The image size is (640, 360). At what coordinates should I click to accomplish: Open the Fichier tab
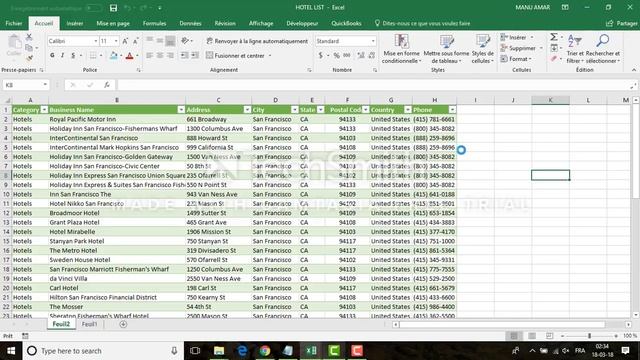point(14,24)
